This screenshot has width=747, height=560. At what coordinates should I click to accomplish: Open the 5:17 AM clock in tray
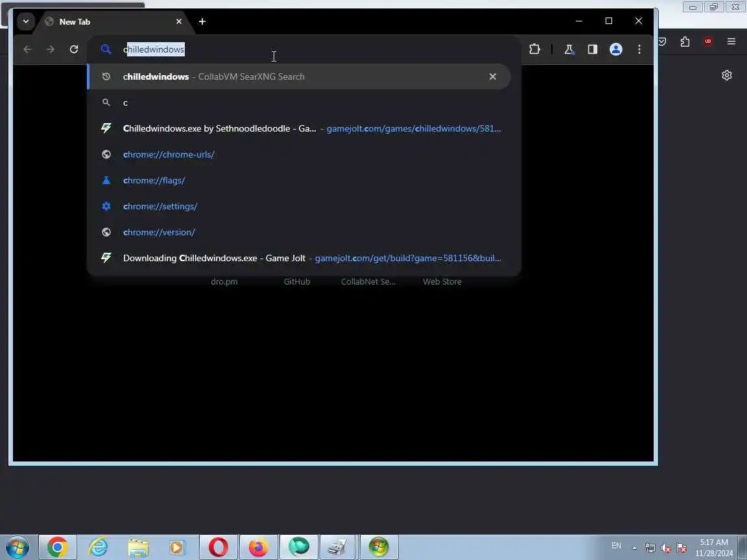(x=714, y=548)
